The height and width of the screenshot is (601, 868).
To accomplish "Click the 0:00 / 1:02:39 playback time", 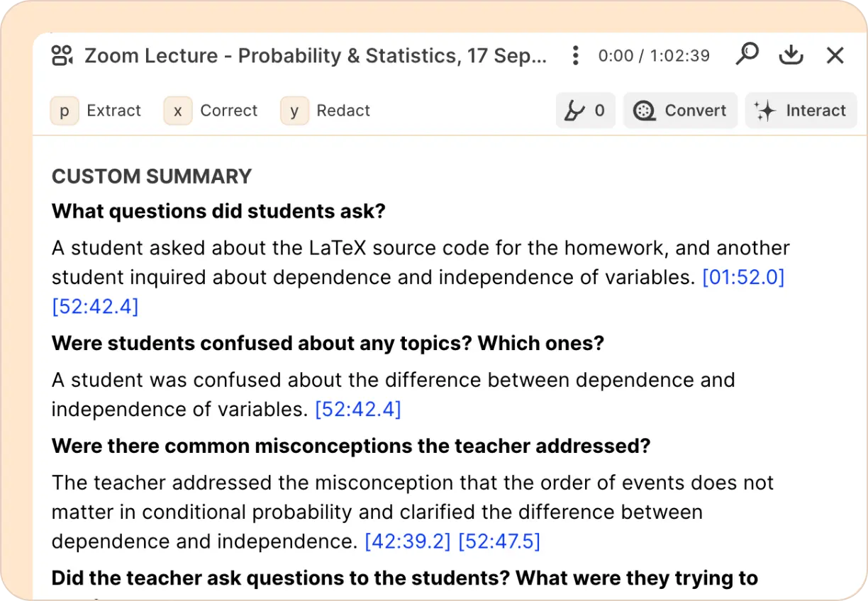I will pyautogui.click(x=654, y=55).
